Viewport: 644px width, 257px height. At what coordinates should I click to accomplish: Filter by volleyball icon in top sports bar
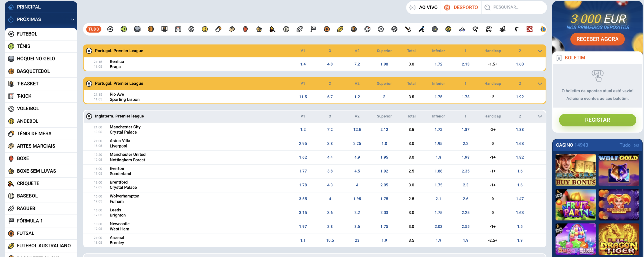coord(192,29)
